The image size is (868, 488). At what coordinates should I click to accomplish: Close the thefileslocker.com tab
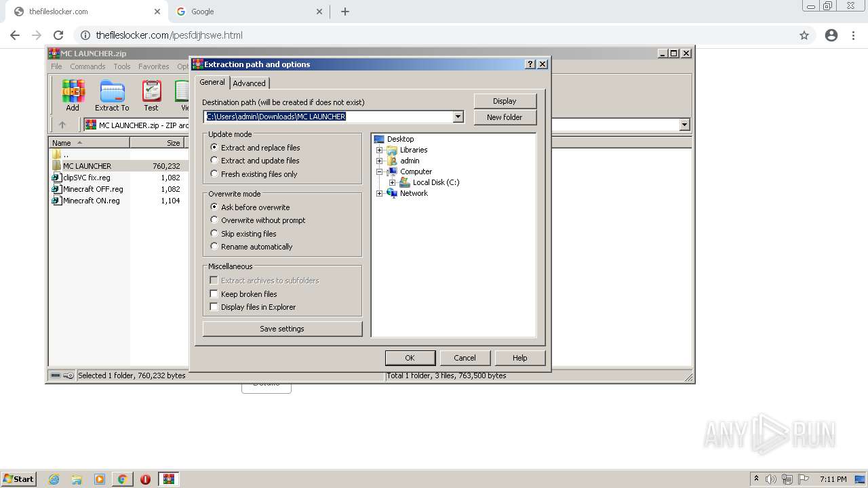pos(157,12)
